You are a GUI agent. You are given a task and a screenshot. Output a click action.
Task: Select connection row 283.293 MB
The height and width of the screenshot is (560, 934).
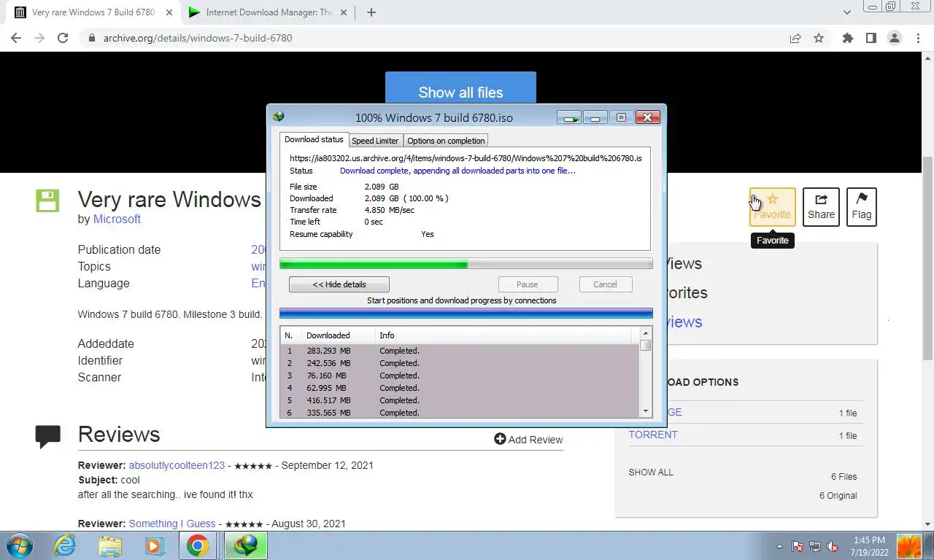tap(460, 351)
